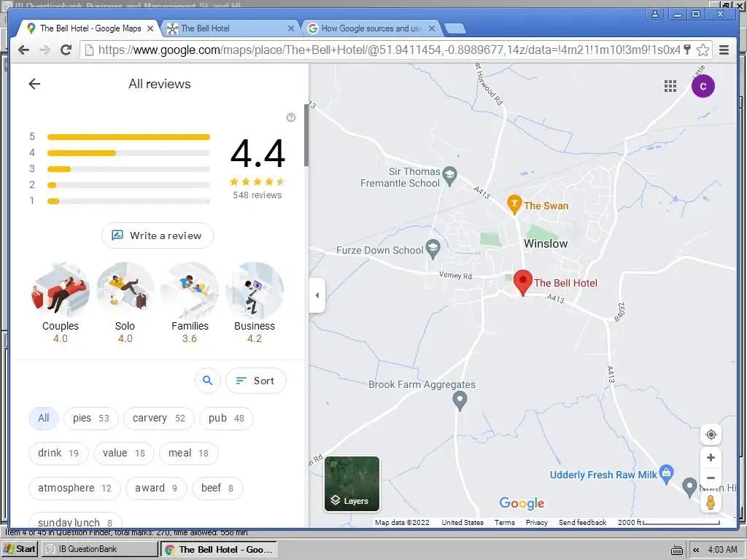
Task: Select Brook Farm Aggregates map pin
Action: pyautogui.click(x=460, y=401)
